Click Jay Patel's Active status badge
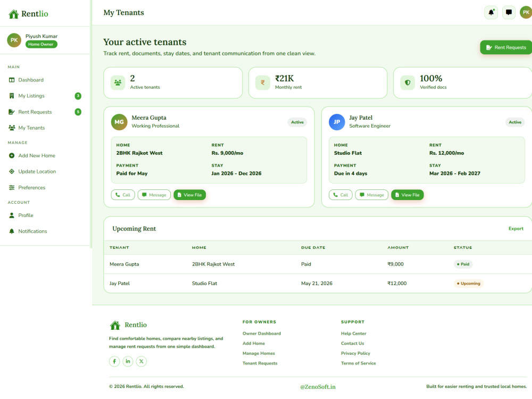This screenshot has width=532, height=399. (x=515, y=122)
